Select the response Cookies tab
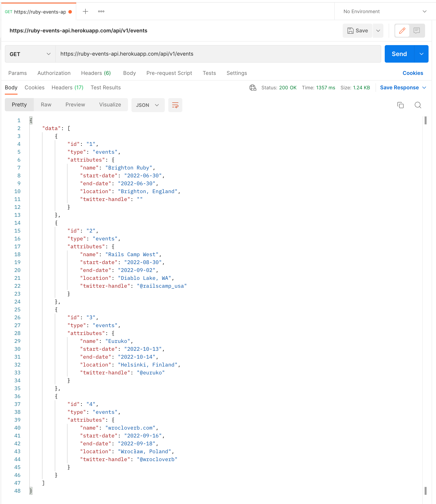Screen dimensions: 436x504 click(35, 88)
